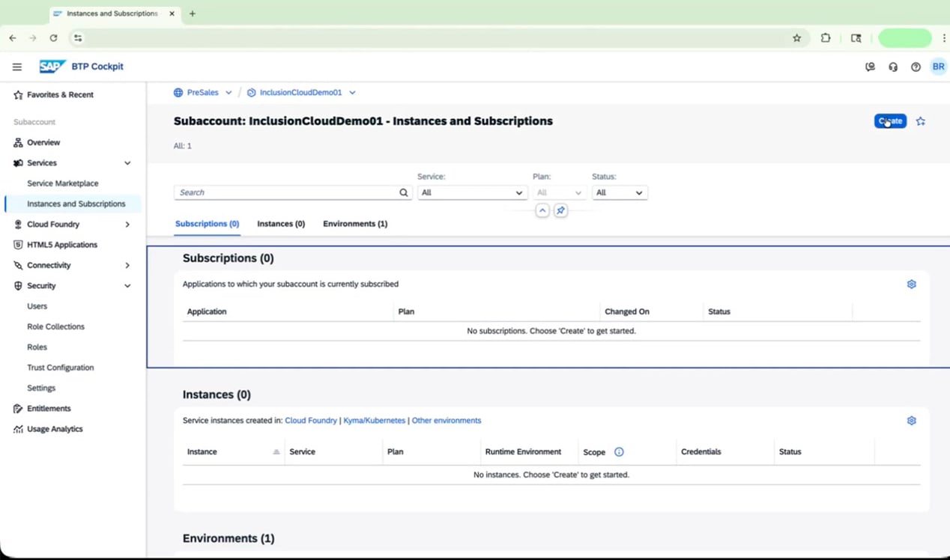The width and height of the screenshot is (950, 560).
Task: Switch to the Environments (1) tab
Action: click(355, 224)
